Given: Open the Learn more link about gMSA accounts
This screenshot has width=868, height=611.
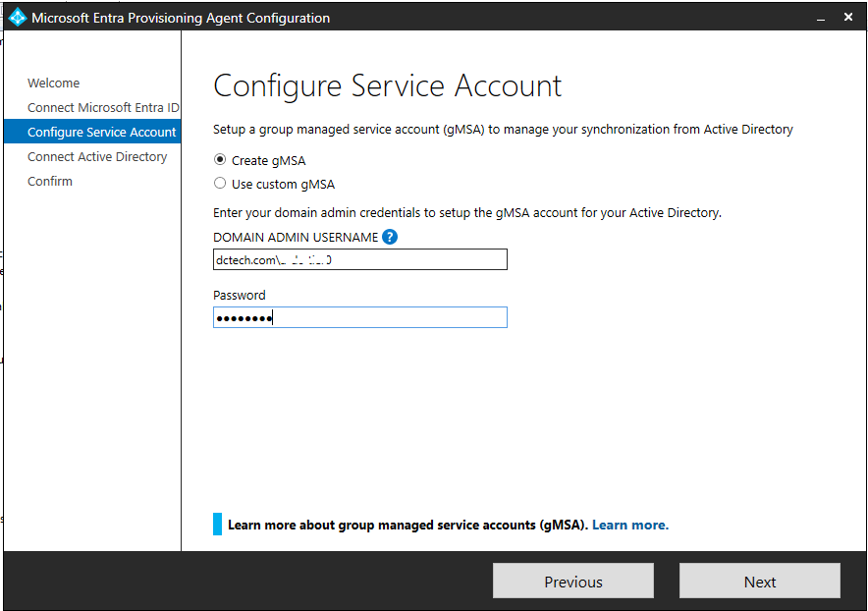Looking at the screenshot, I should click(x=629, y=524).
